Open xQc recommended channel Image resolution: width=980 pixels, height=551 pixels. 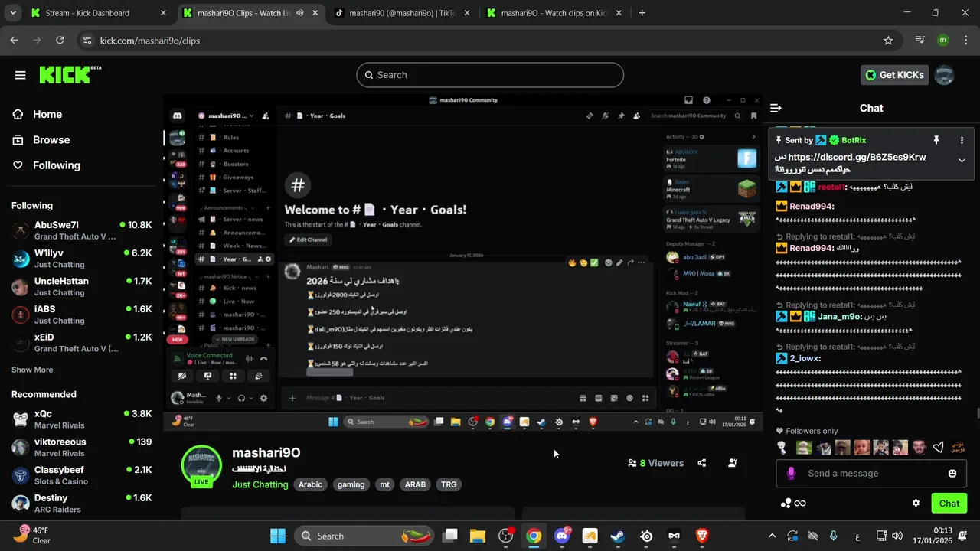[81, 419]
